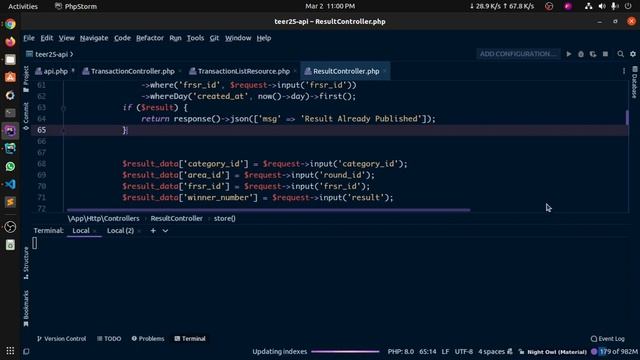Screen dimensions: 640x360
Task: Open Search Everywhere with the magnifier icon
Action: click(620, 54)
